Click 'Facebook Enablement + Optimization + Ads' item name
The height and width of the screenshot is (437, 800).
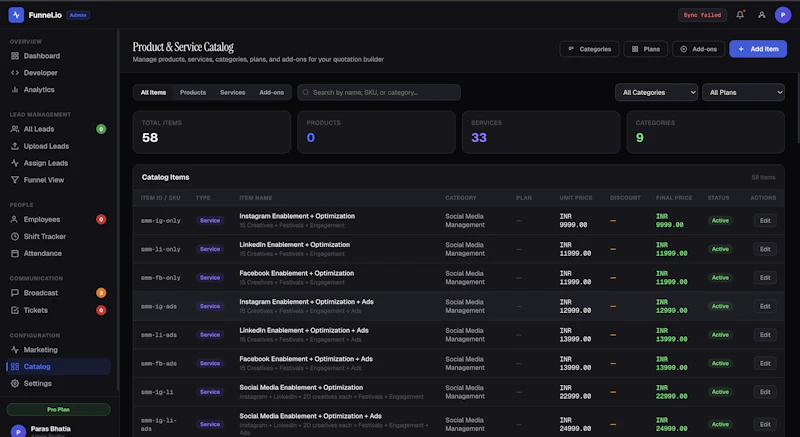click(306, 359)
